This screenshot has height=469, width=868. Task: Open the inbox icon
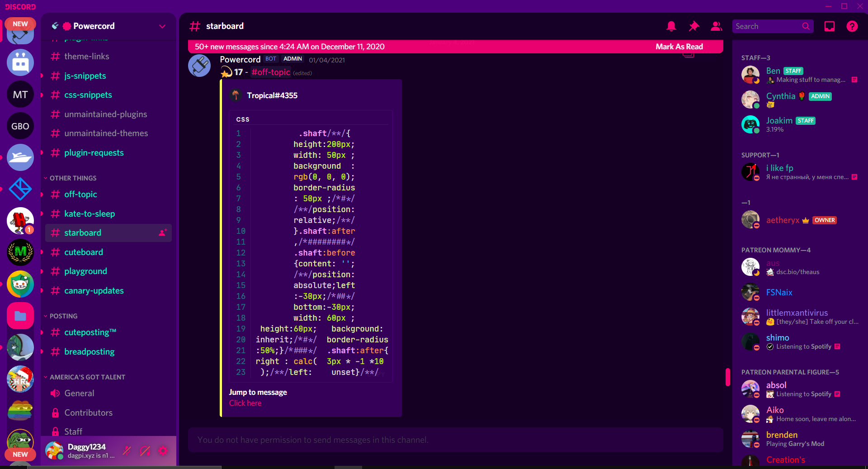(x=830, y=26)
